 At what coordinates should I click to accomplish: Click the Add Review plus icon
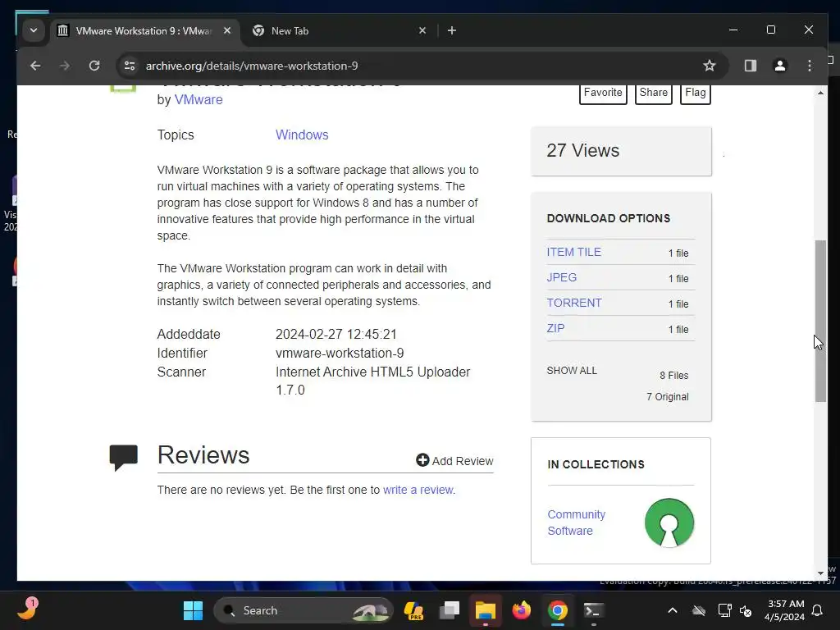422,460
